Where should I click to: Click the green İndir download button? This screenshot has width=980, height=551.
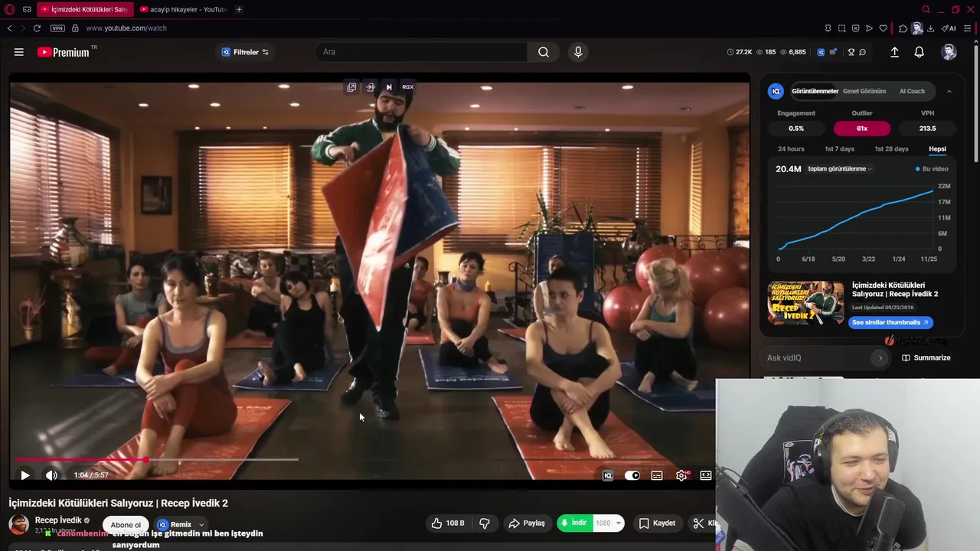click(574, 523)
